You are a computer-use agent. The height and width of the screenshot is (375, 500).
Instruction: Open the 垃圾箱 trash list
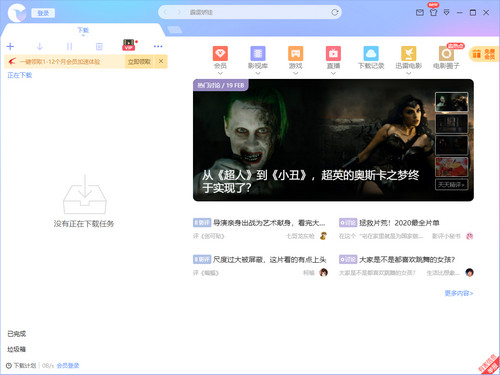click(17, 349)
